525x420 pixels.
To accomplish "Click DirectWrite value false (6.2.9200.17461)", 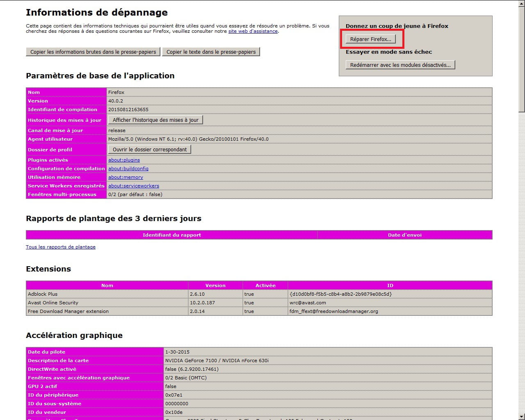I will pos(192,369).
